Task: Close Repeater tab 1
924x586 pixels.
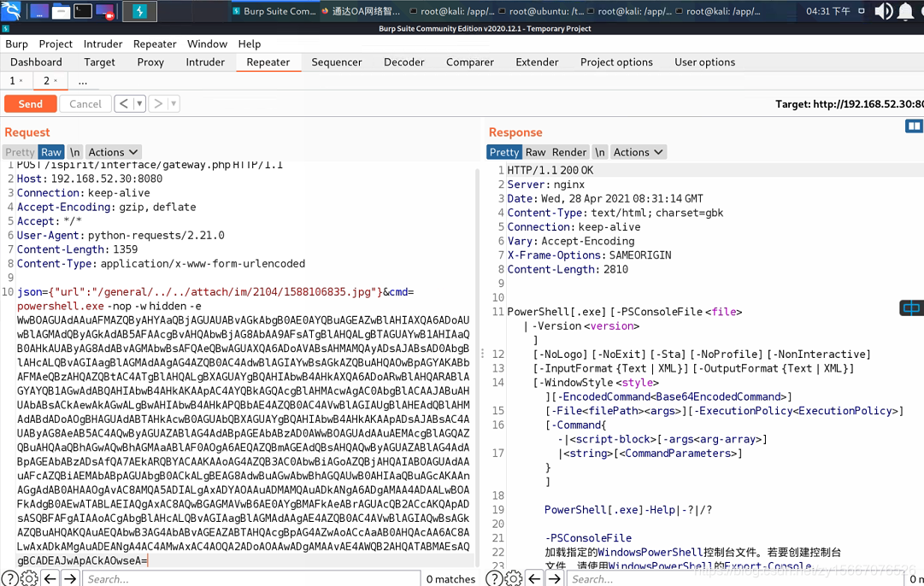Action: tap(21, 80)
